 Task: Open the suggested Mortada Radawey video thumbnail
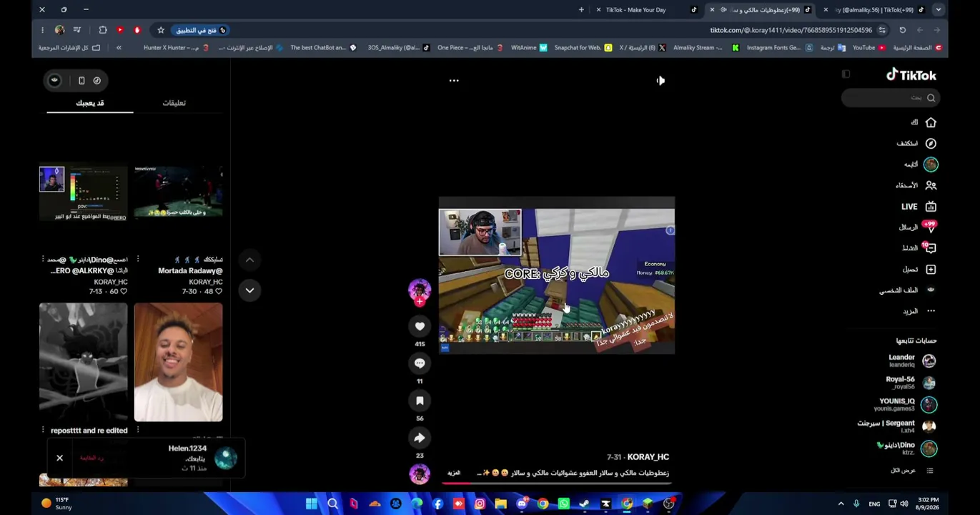click(x=178, y=193)
